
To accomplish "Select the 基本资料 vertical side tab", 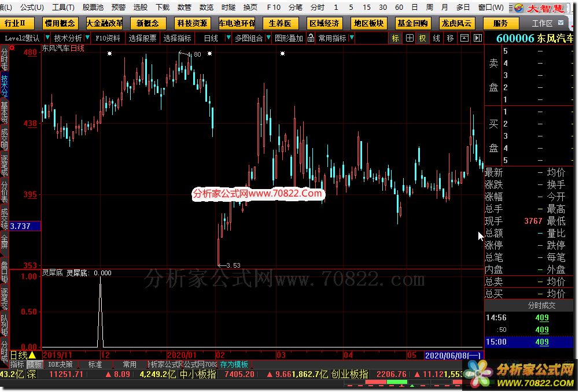I will click(4, 112).
